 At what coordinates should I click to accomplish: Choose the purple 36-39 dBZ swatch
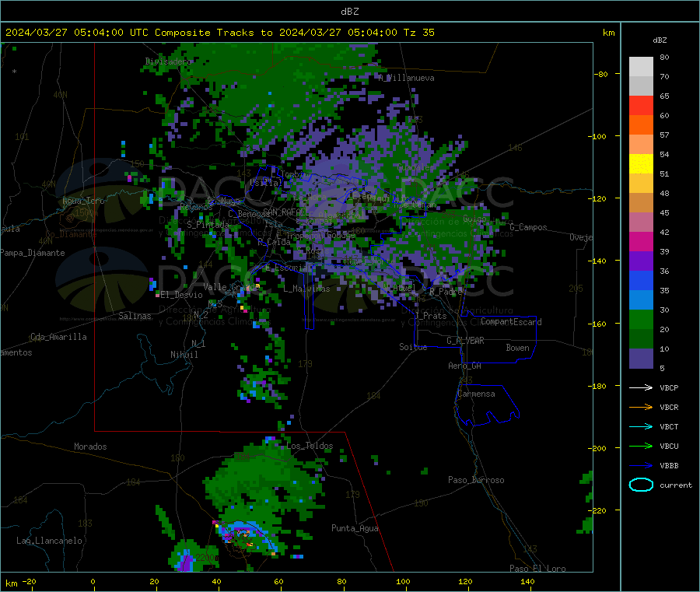(x=641, y=261)
